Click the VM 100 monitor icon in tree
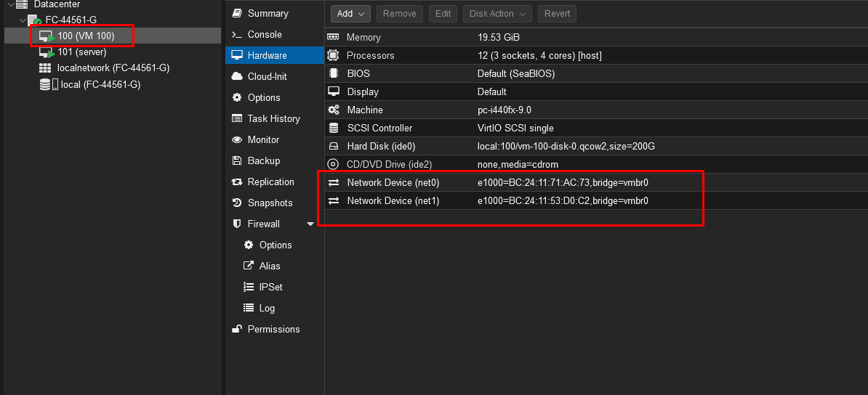Image resolution: width=868 pixels, height=395 pixels. [47, 36]
